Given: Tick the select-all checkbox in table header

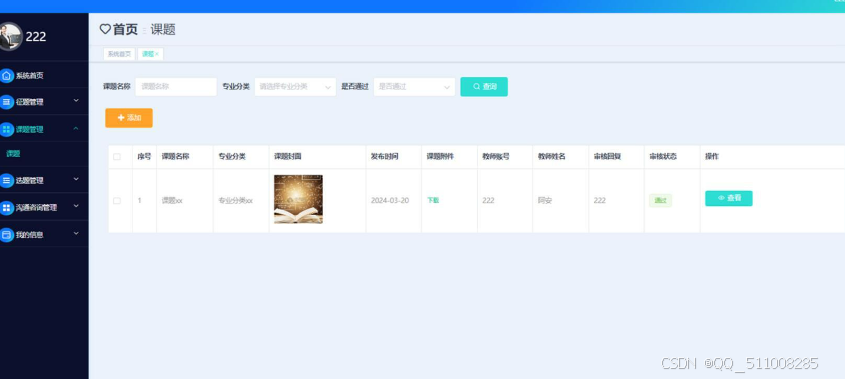Looking at the screenshot, I should (x=117, y=157).
